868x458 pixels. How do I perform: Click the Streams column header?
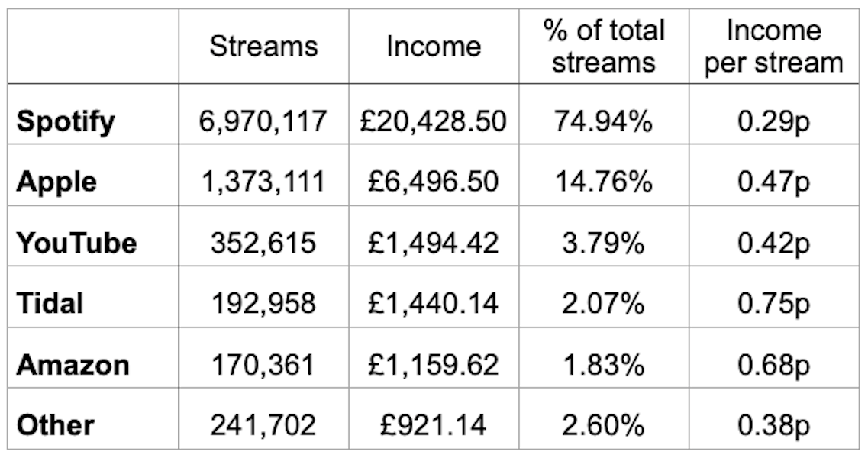click(263, 47)
